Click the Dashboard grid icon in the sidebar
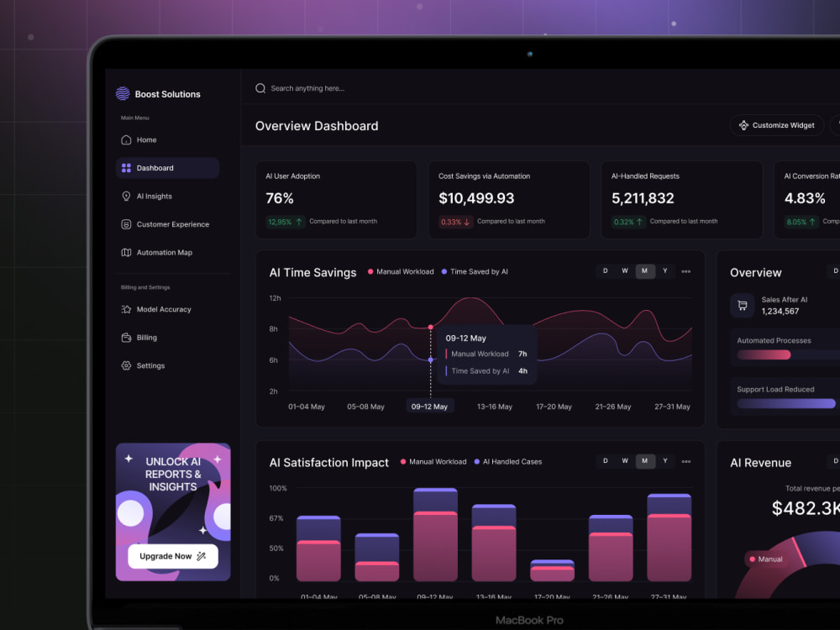Image resolution: width=840 pixels, height=630 pixels. (127, 168)
